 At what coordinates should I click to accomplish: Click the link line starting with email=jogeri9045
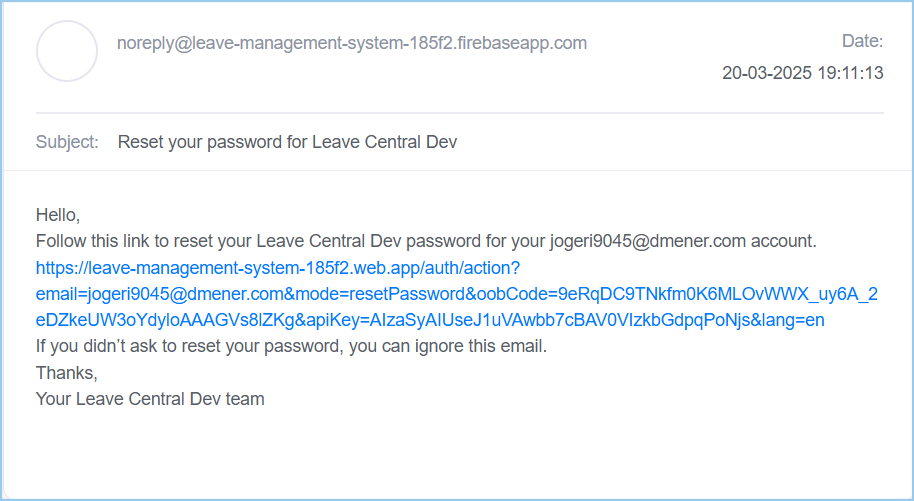click(456, 294)
